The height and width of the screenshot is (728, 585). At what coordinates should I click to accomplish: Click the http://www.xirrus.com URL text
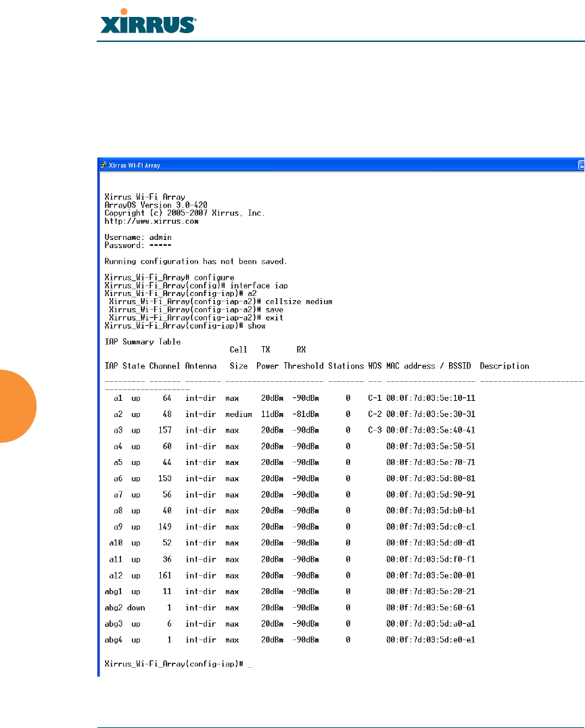151,222
